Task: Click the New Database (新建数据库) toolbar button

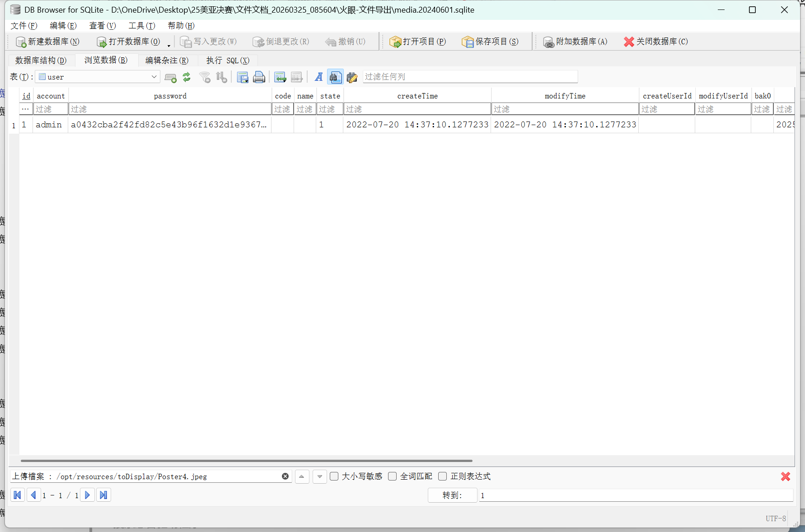Action: click(47, 42)
